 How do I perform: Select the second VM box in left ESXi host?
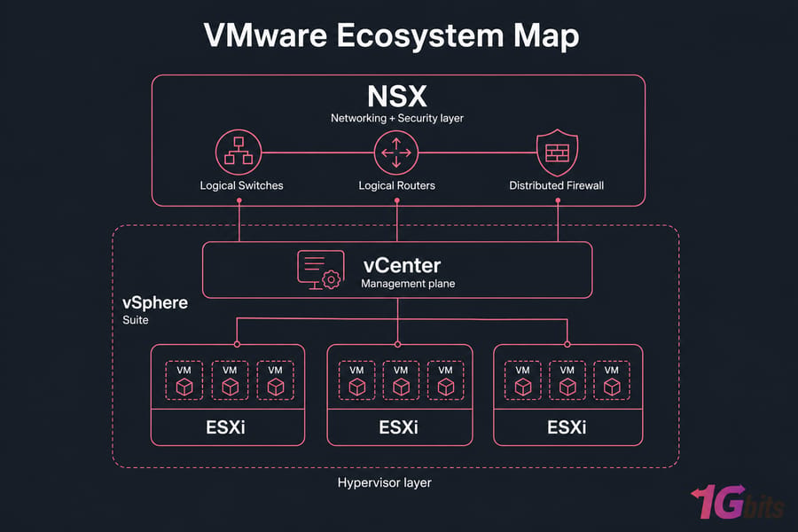coord(230,380)
